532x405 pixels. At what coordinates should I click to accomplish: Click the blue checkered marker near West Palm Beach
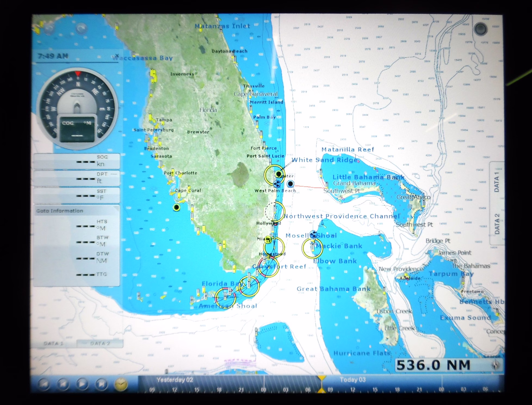click(x=277, y=184)
